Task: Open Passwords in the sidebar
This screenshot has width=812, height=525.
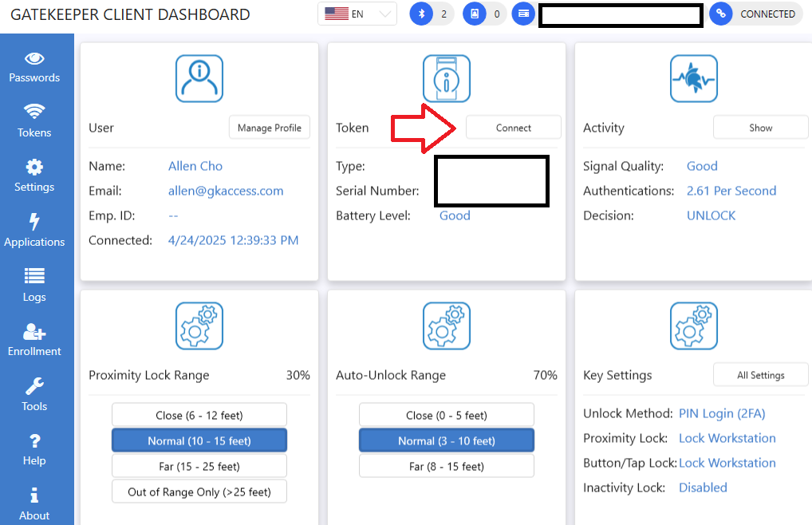Action: point(34,67)
